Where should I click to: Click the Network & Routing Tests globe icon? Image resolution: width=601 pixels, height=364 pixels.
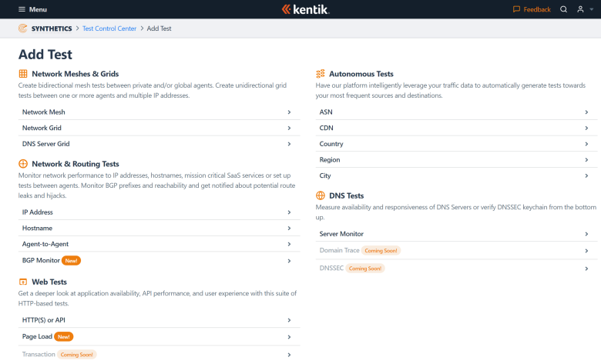click(x=23, y=164)
